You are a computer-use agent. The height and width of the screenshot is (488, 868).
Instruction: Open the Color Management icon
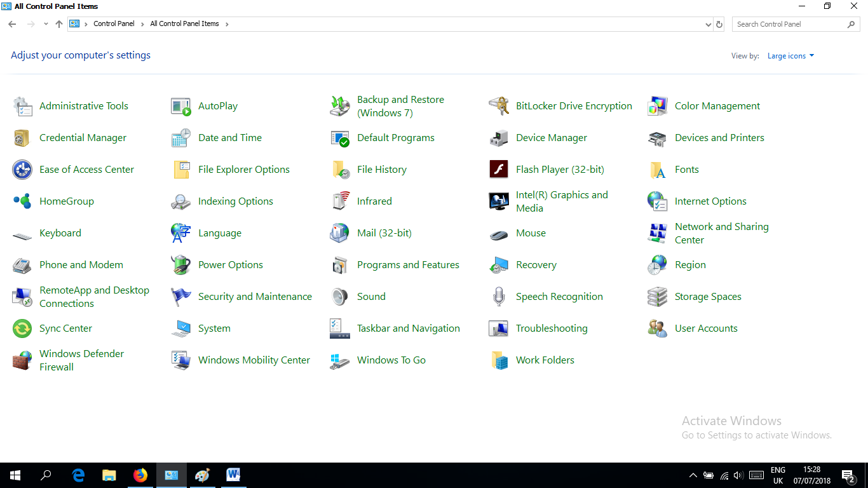[x=658, y=106]
